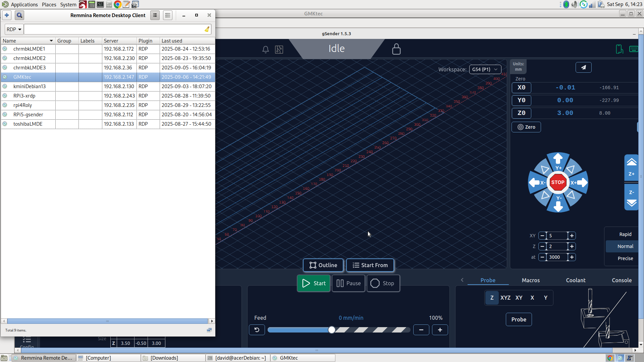Click the feed override reset icon
This screenshot has width=644, height=362.
pyautogui.click(x=257, y=330)
